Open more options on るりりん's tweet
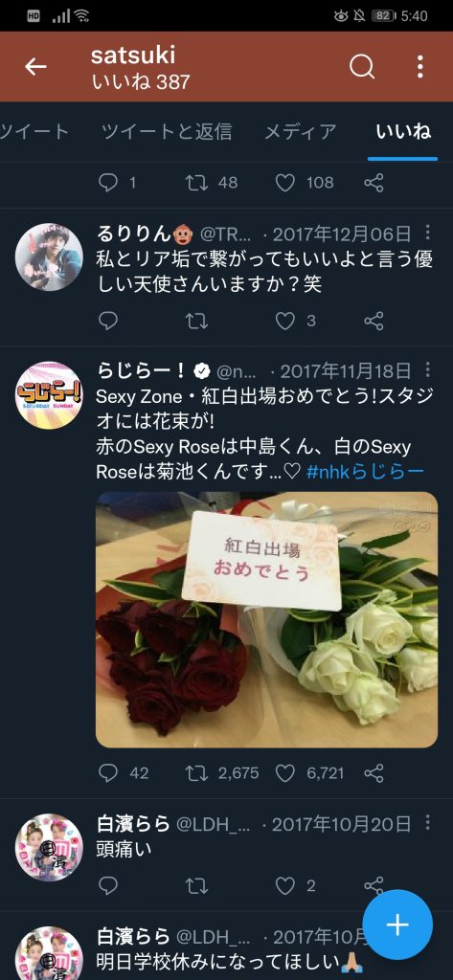Viewport: 453px width, 980px height. pyautogui.click(x=427, y=234)
